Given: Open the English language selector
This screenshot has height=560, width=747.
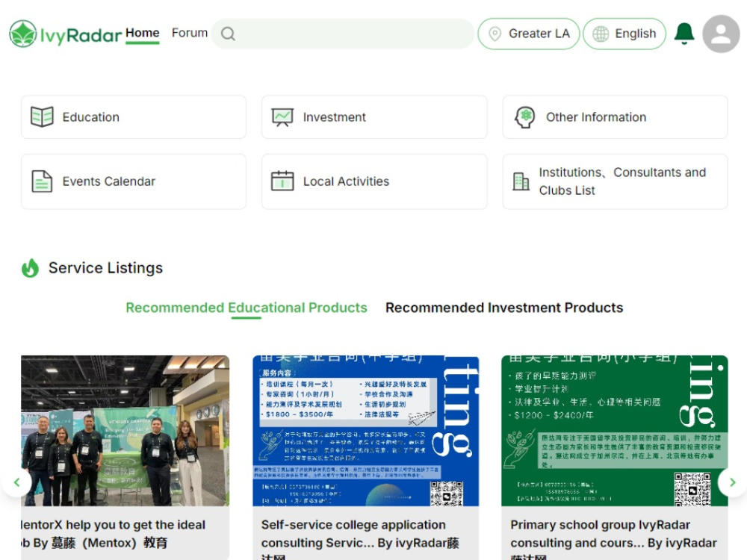Looking at the screenshot, I should coord(624,34).
